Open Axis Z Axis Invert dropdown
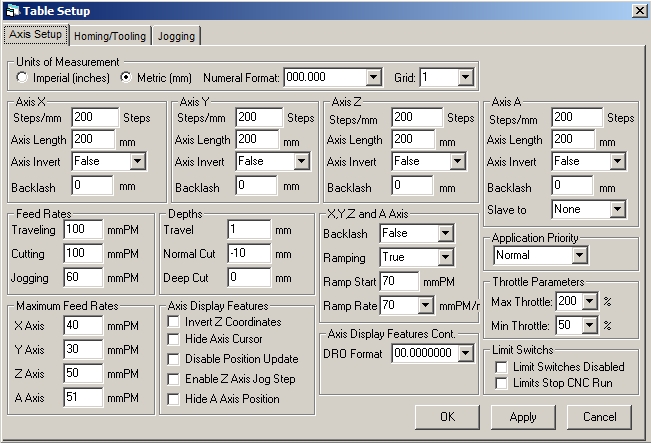The image size is (651, 443). click(x=458, y=161)
